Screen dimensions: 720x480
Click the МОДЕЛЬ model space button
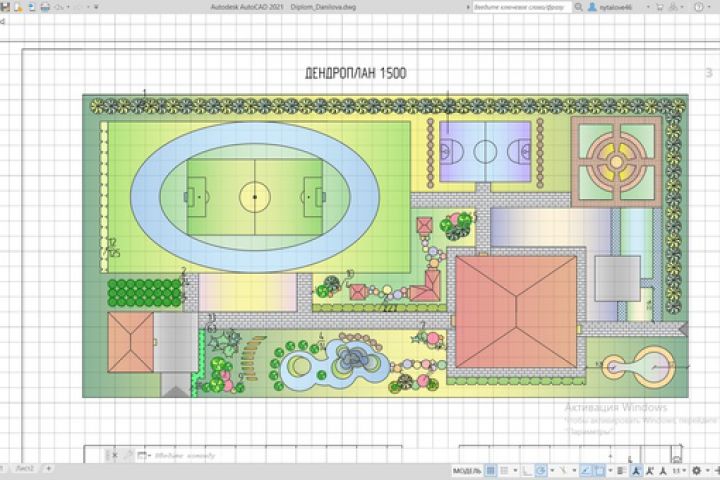pyautogui.click(x=467, y=471)
